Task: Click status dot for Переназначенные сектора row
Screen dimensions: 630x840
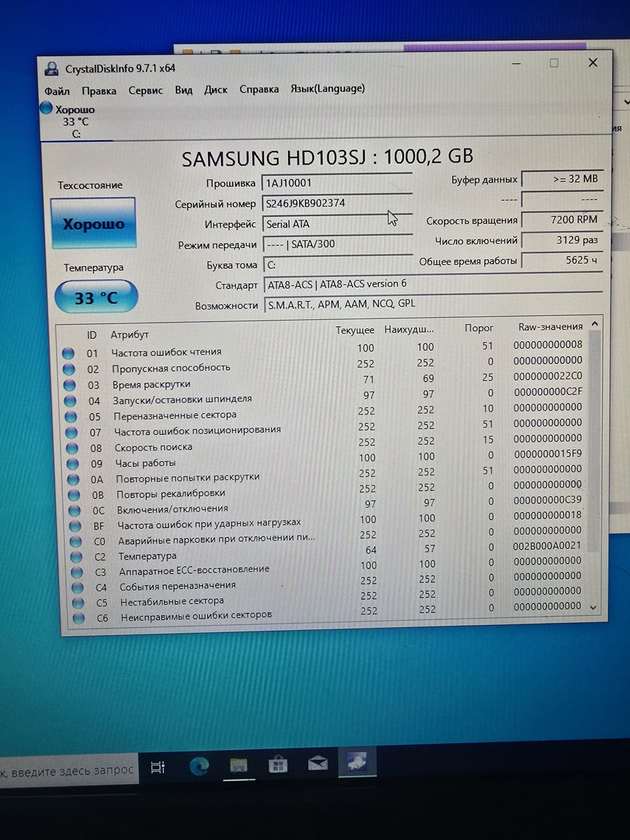Action: (71, 417)
